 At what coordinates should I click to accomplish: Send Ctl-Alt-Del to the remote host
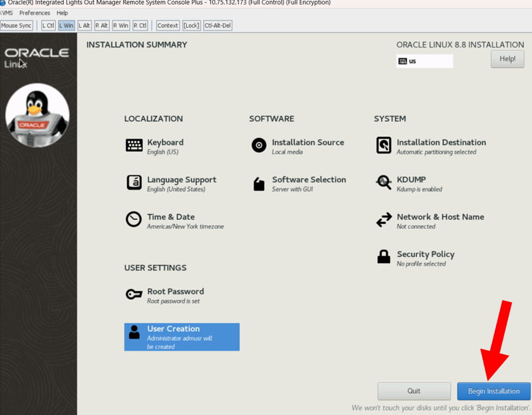click(x=218, y=26)
